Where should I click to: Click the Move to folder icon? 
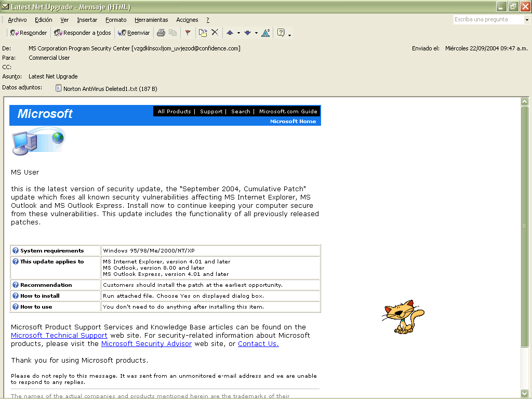(x=203, y=33)
